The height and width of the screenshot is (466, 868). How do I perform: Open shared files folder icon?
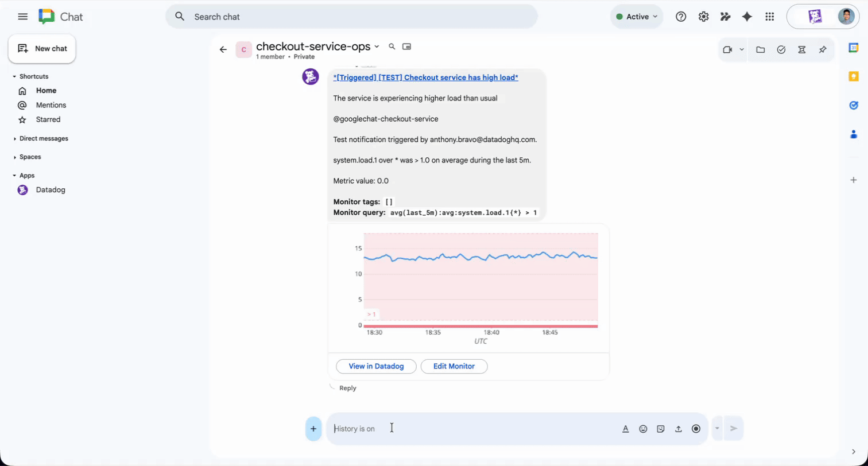pyautogui.click(x=761, y=50)
